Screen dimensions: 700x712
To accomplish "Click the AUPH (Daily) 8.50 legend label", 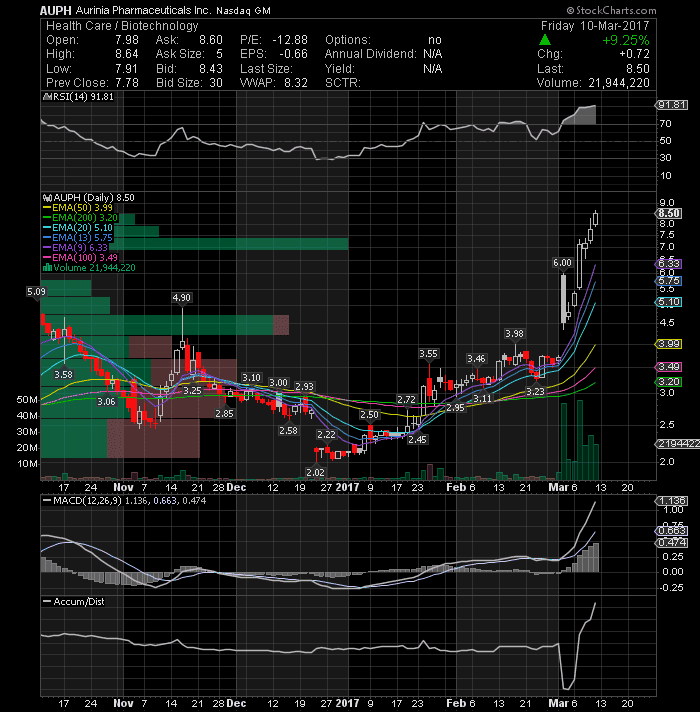I will 94,198.
